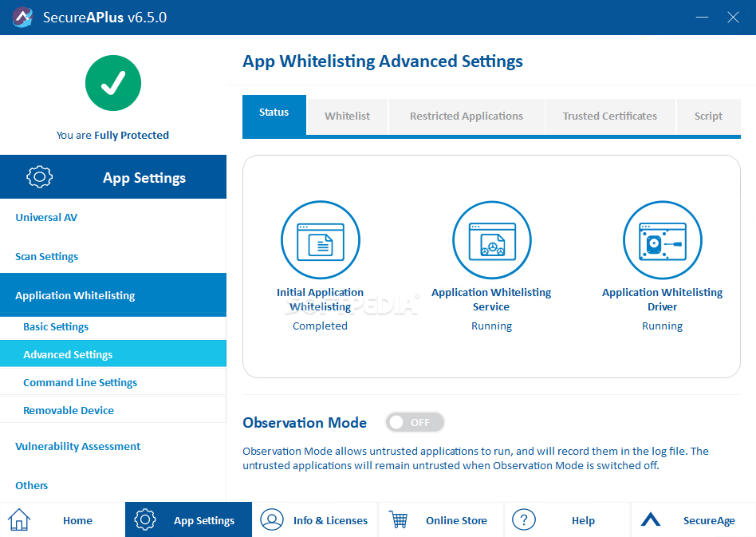The image size is (756, 537).
Task: Click the Help question mark icon
Action: point(524,519)
